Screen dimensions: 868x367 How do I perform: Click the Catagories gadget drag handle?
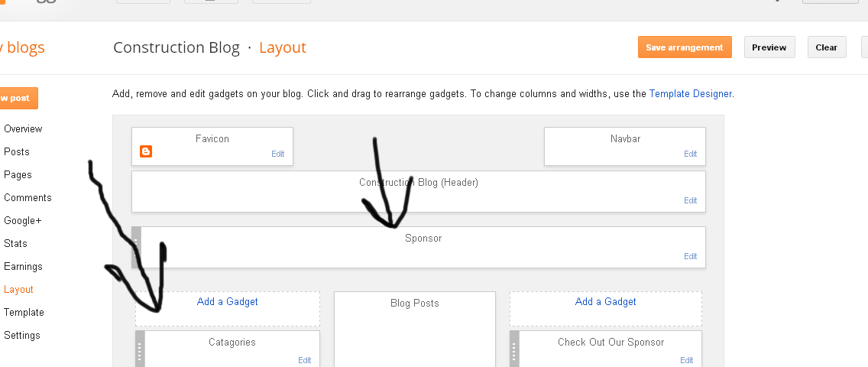coord(140,349)
